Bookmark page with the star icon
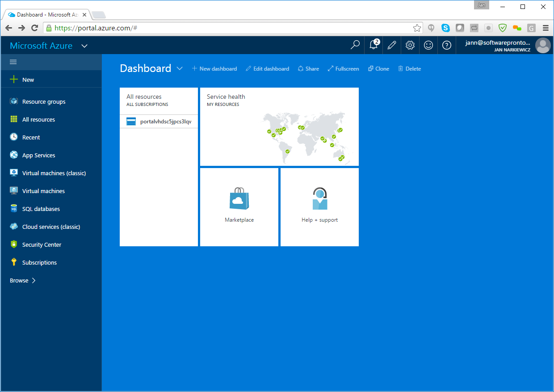Viewport: 554px width, 392px height. (x=417, y=28)
